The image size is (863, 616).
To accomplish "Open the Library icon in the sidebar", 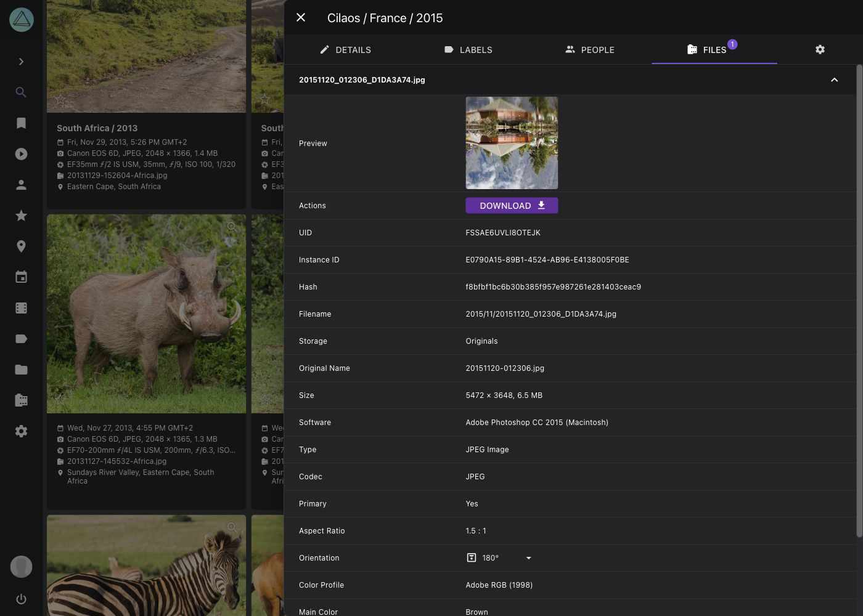I will 21,400.
